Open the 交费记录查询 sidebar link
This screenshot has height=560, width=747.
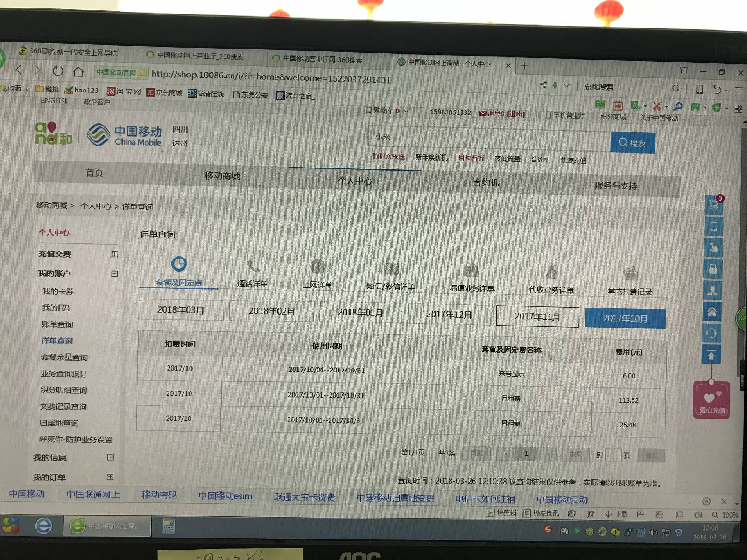point(63,407)
